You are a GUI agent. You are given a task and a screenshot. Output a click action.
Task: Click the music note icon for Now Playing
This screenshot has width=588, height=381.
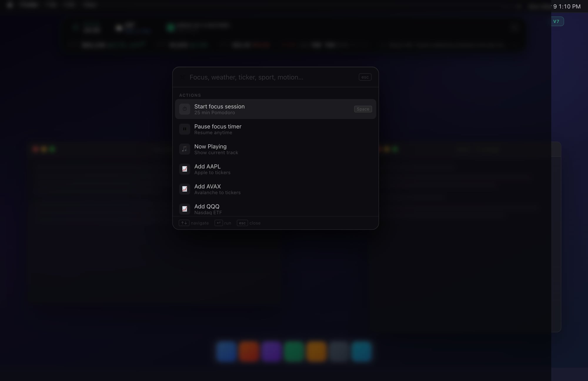[184, 149]
